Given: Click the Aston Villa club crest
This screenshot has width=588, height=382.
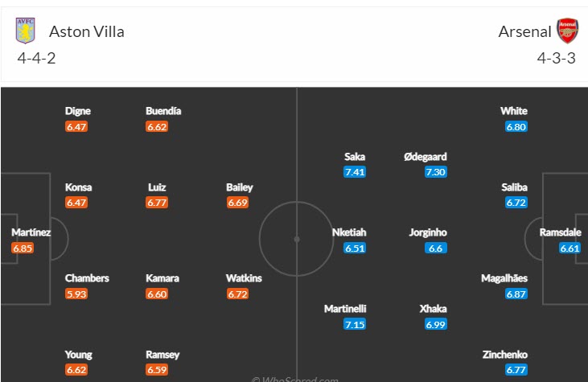Looking at the screenshot, I should pos(26,31).
